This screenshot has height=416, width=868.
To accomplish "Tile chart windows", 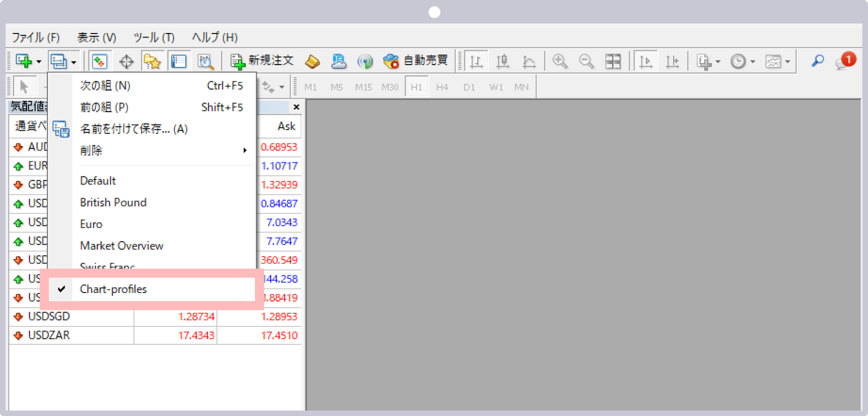I will point(613,60).
